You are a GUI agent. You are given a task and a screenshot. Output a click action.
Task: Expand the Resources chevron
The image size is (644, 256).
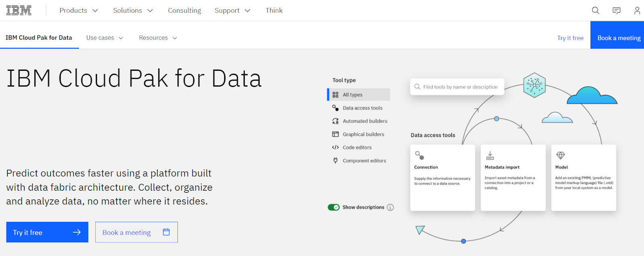tap(175, 38)
